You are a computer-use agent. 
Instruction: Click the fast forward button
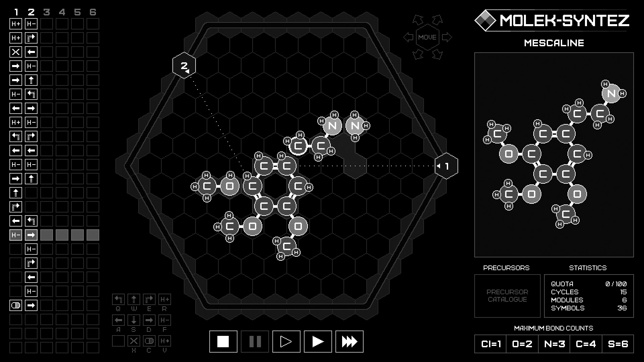[x=350, y=341]
